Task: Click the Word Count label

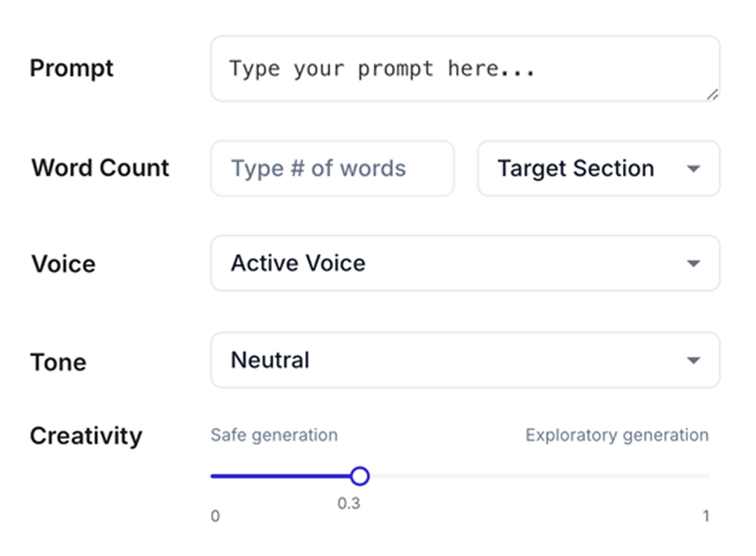Action: 101,168
